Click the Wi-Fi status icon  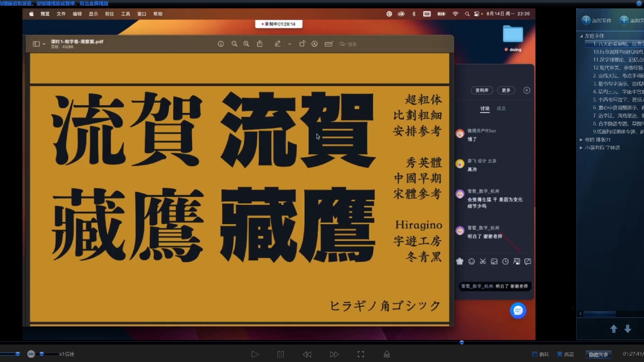coord(455,14)
